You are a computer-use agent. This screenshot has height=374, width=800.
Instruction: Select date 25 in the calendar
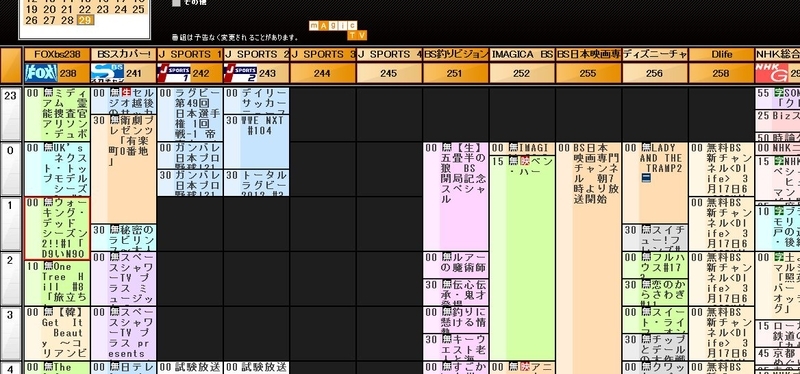pos(138,9)
